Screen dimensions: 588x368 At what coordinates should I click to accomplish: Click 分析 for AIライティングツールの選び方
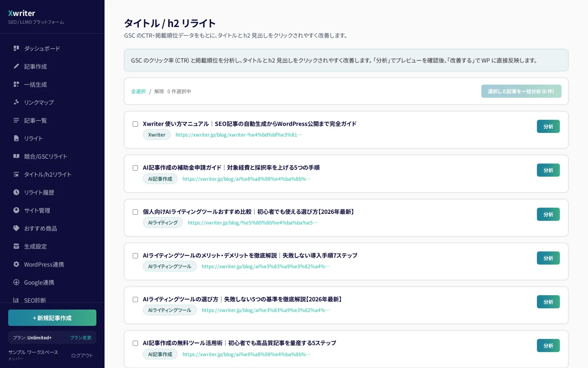[x=548, y=302]
